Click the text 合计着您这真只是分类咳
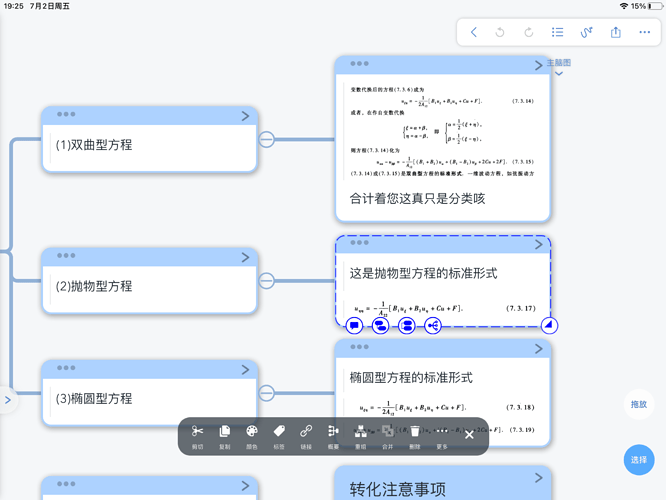 [x=417, y=198]
